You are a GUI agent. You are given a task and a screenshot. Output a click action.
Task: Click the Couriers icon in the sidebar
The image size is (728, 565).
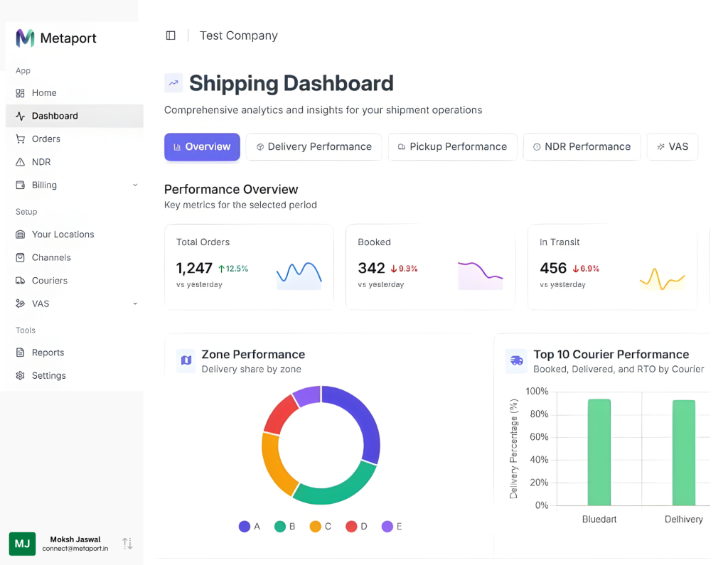pyautogui.click(x=22, y=280)
